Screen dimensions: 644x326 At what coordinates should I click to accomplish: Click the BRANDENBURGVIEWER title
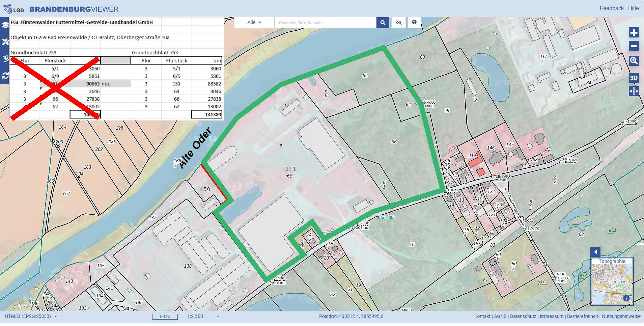tap(74, 9)
